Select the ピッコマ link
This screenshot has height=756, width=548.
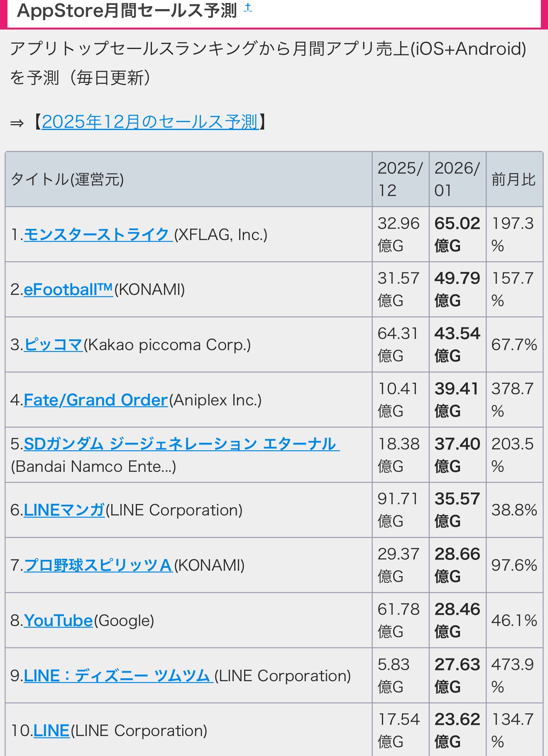53,345
